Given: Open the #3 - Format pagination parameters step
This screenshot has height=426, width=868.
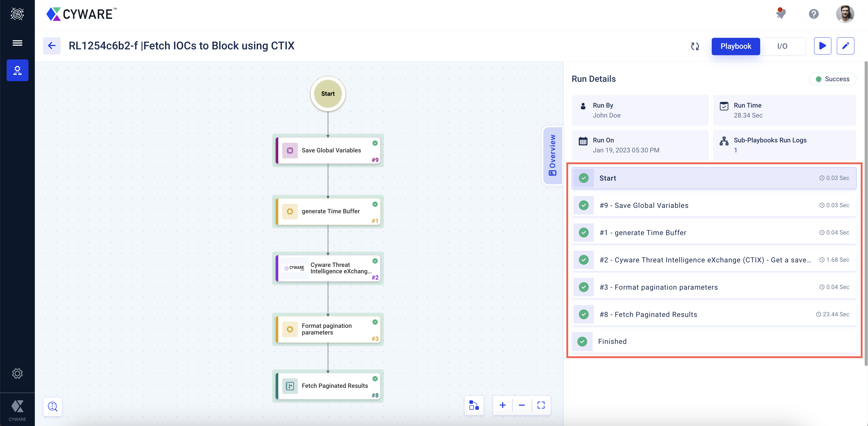Looking at the screenshot, I should tap(714, 287).
